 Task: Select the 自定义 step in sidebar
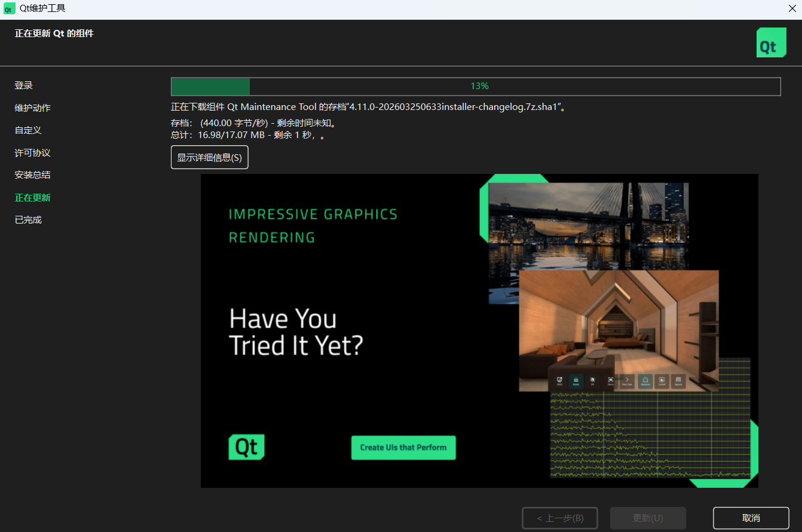click(x=28, y=130)
